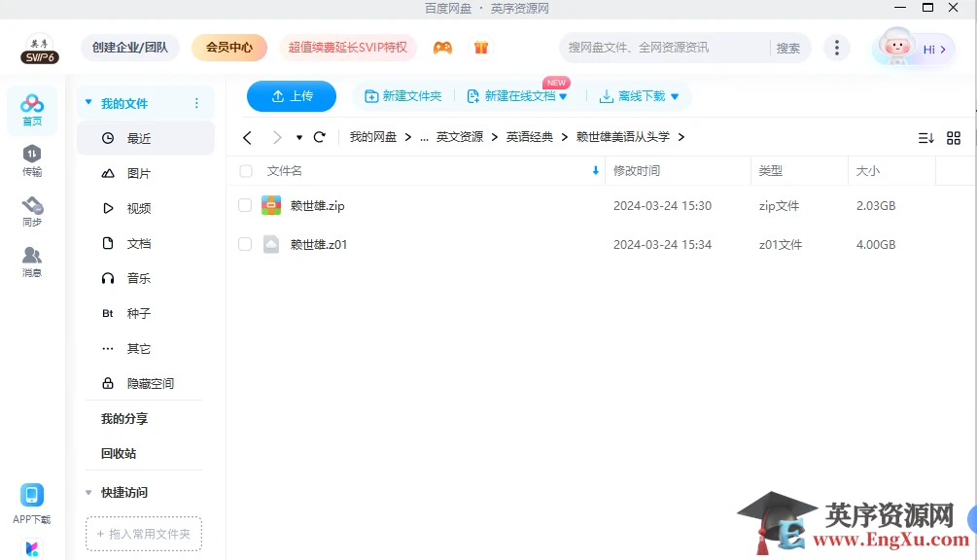Screen dimensions: 977x560
Task: Focus the 搜网盘文件 search field
Action: click(x=664, y=48)
